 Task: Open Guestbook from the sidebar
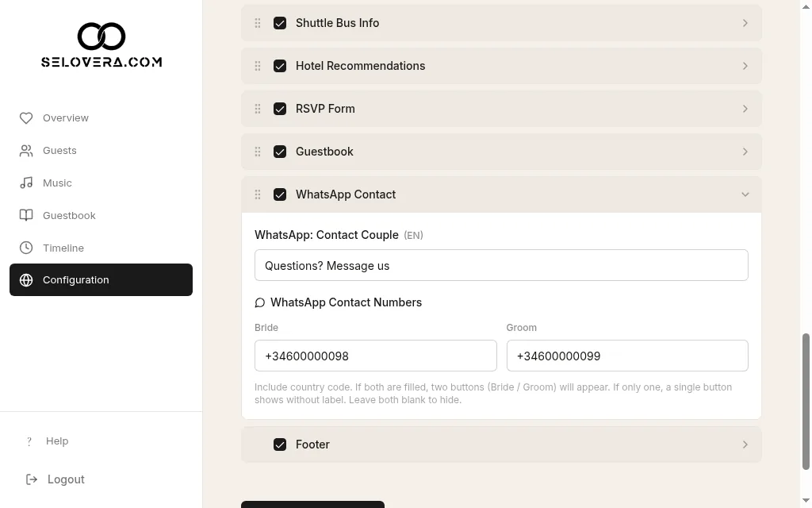click(101, 216)
